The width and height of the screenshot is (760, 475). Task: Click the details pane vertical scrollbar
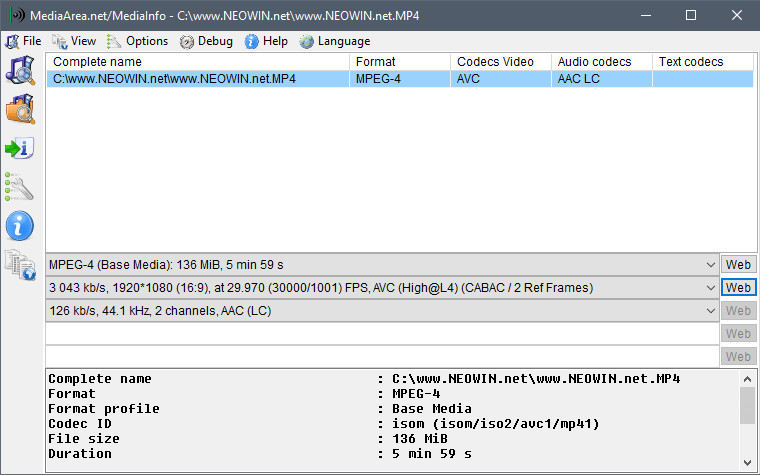(747, 420)
